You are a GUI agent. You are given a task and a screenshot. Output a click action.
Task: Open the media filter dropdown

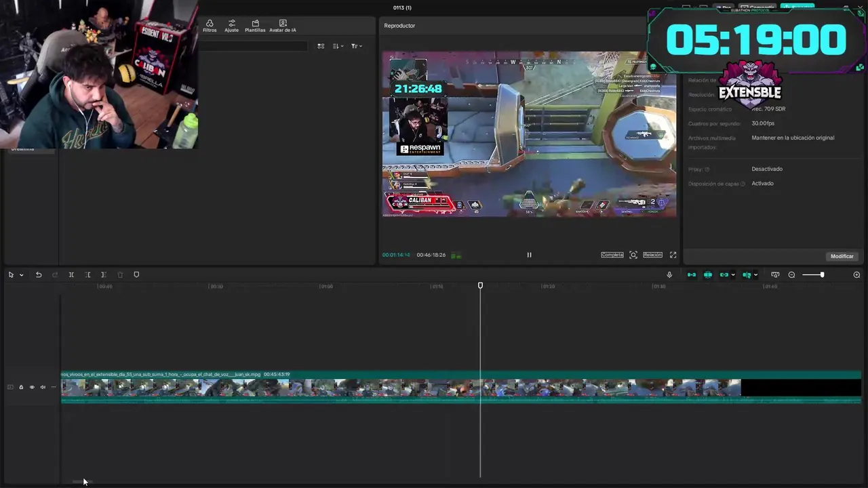point(356,46)
